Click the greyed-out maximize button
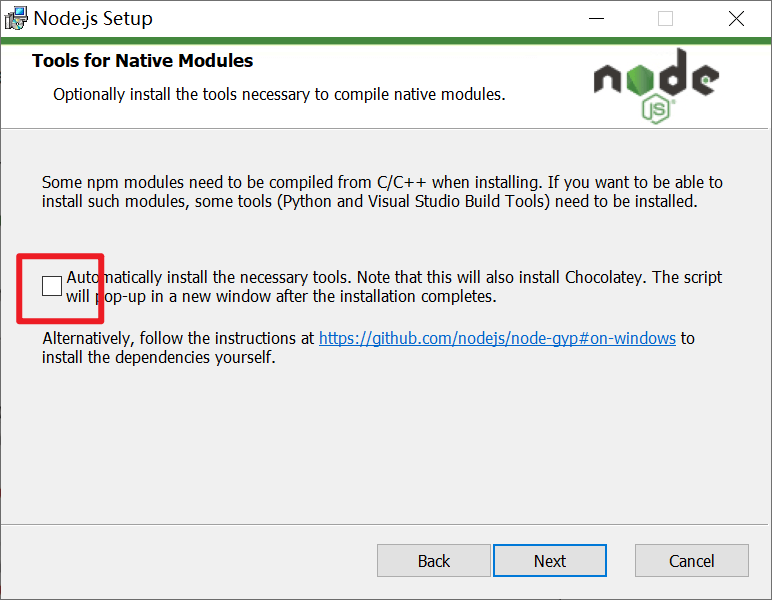This screenshot has width=772, height=600. pyautogui.click(x=665, y=18)
